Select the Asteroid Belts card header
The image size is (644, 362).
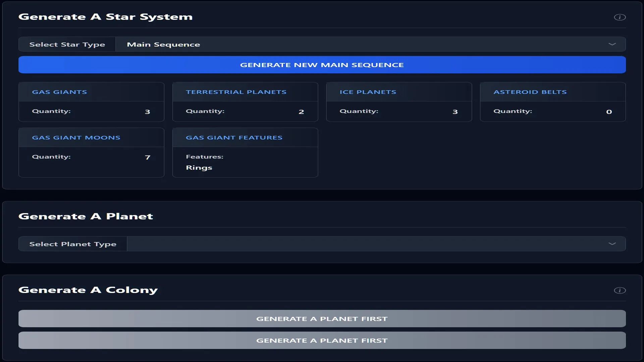coord(530,92)
